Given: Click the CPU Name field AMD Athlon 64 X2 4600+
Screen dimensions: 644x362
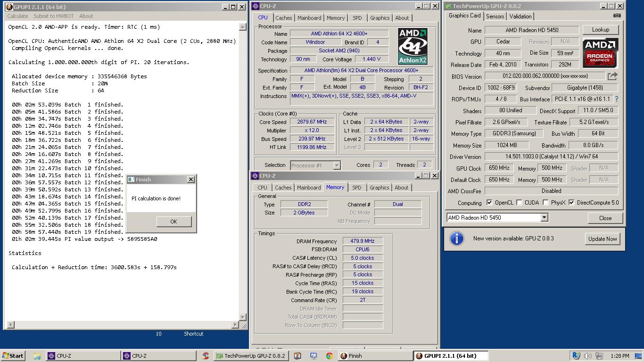Looking at the screenshot, I should (339, 34).
